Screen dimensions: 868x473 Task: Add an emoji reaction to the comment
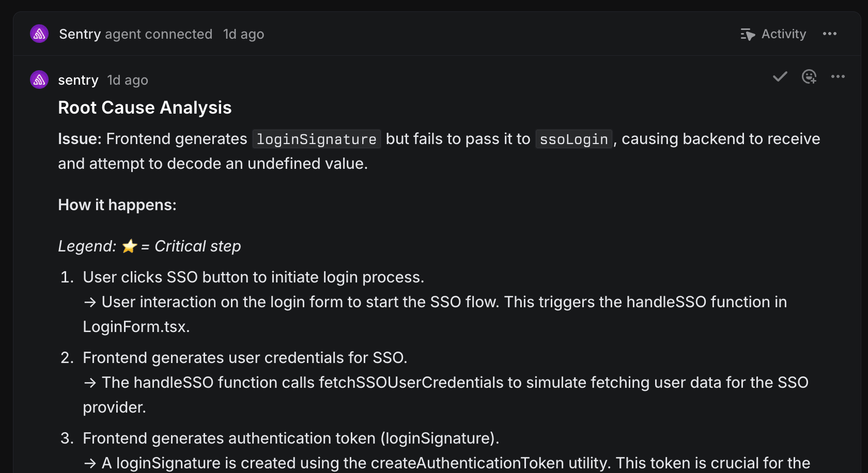coord(809,77)
